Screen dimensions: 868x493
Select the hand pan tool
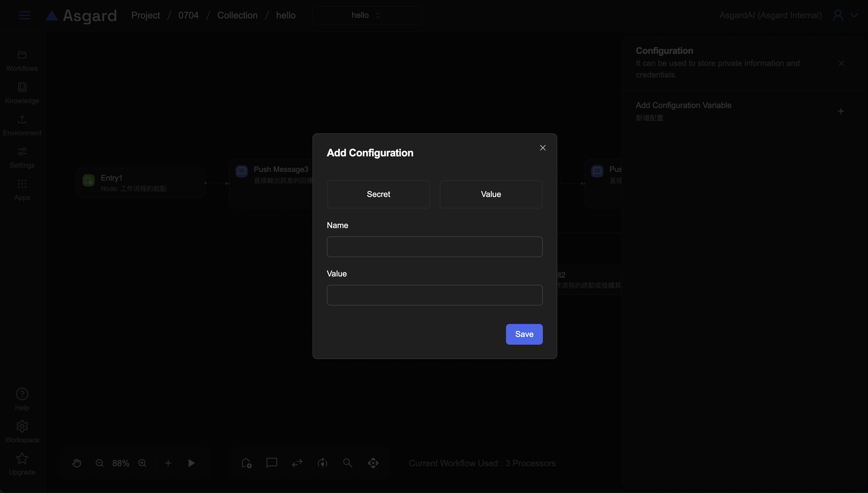pyautogui.click(x=77, y=463)
